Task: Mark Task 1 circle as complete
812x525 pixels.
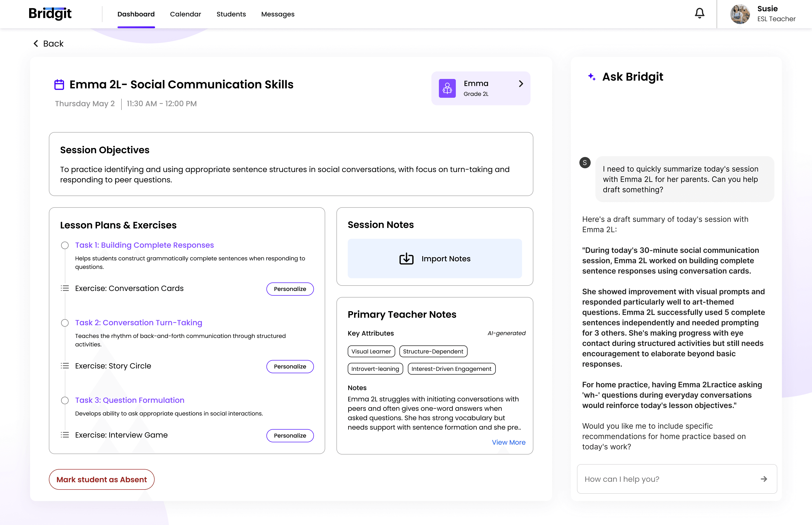Action: click(65, 245)
